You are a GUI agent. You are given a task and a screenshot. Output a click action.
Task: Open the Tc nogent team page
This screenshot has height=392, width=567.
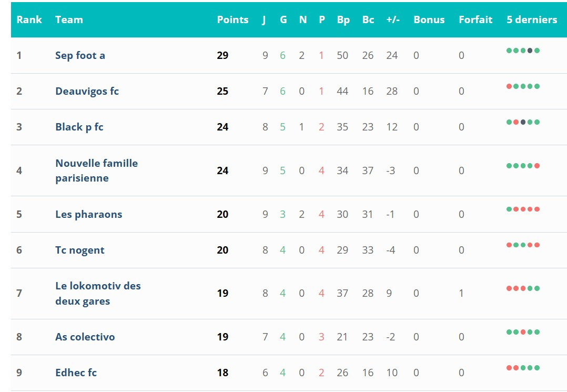point(80,250)
